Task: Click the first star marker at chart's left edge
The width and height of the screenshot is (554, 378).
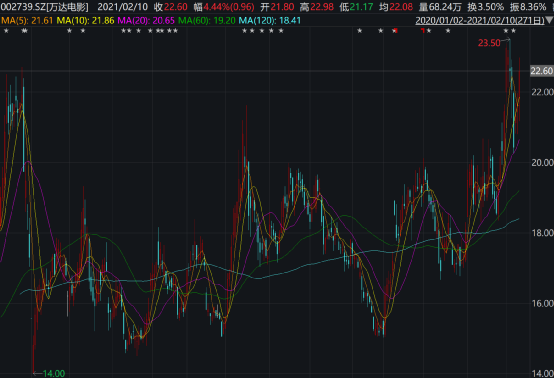Action: coord(6,31)
